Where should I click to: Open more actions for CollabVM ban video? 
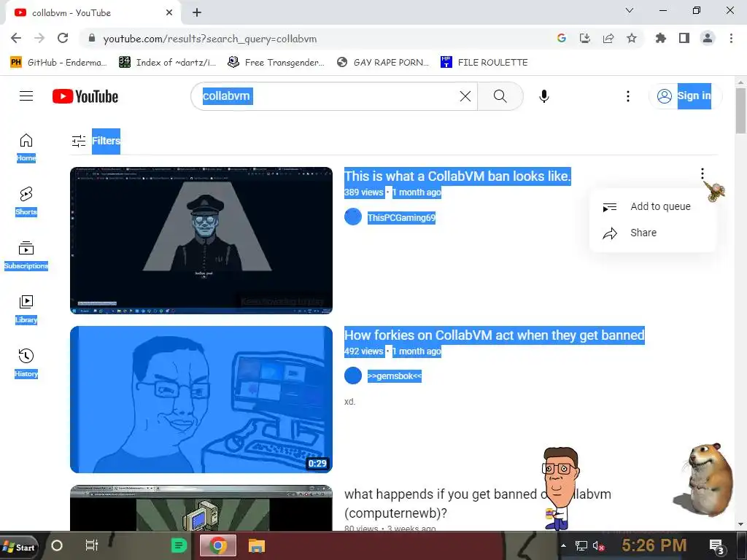click(x=703, y=174)
